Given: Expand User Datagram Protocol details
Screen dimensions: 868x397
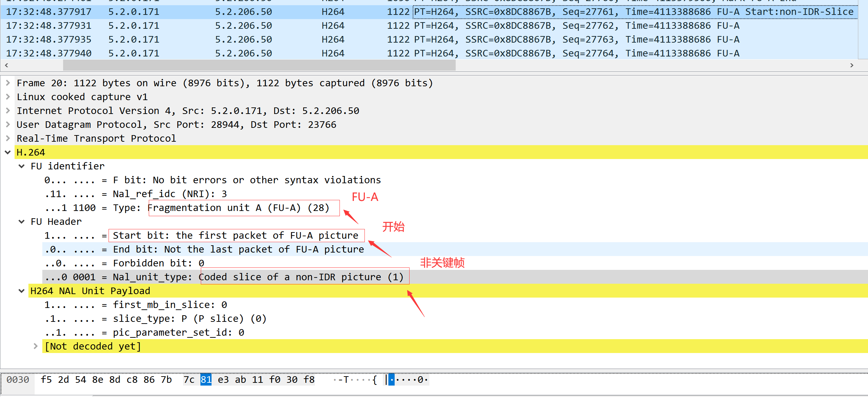Looking at the screenshot, I should coord(8,124).
